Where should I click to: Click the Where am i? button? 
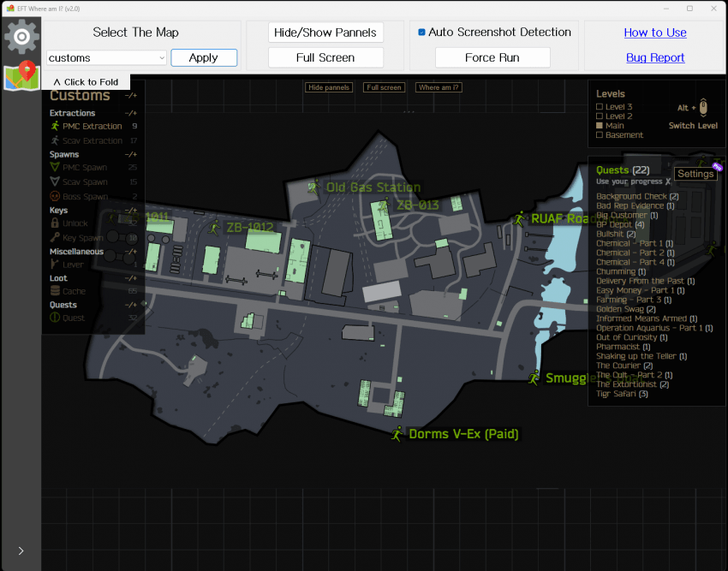pyautogui.click(x=439, y=87)
